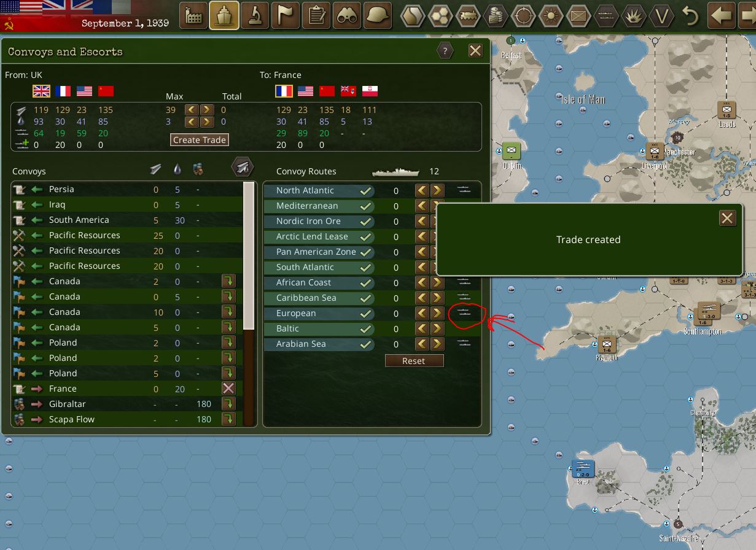
Task: Select red ensign flag in To row
Action: point(348,91)
